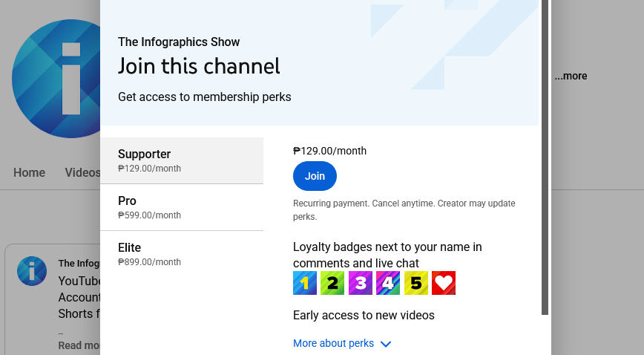644x355 pixels.
Task: Click Early access to new videos perk
Action: point(364,315)
